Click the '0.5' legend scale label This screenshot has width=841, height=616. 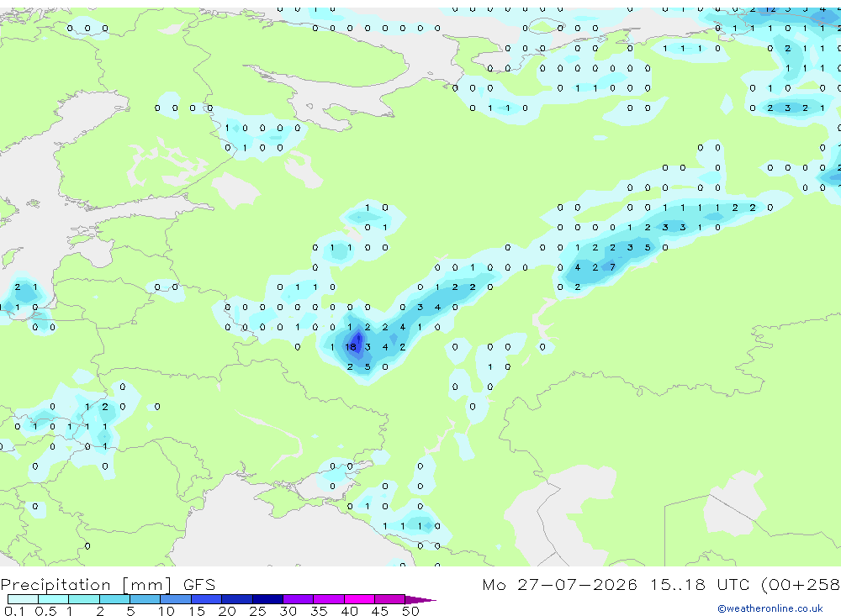(x=46, y=611)
